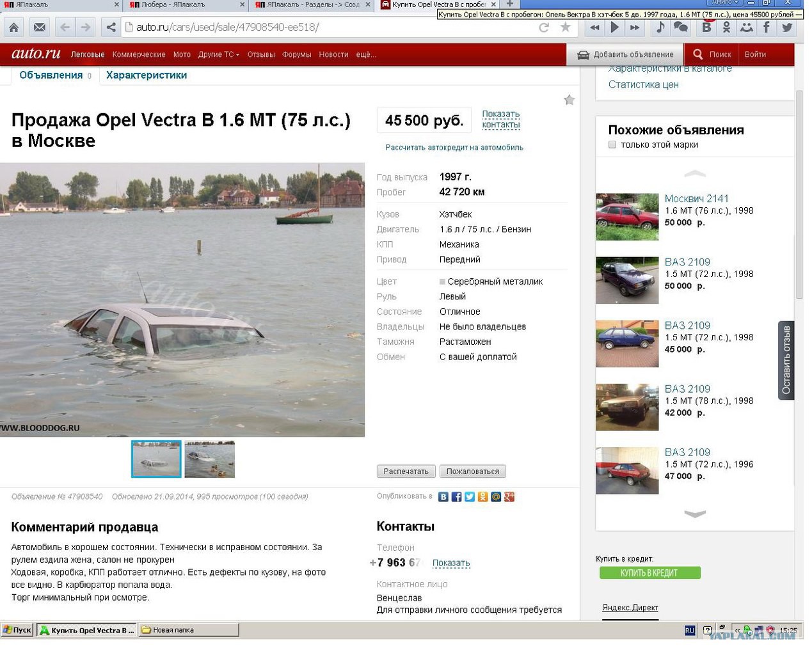This screenshot has height=655, width=812.
Task: Open VKontakte icon in browser toolbar
Action: tap(706, 28)
